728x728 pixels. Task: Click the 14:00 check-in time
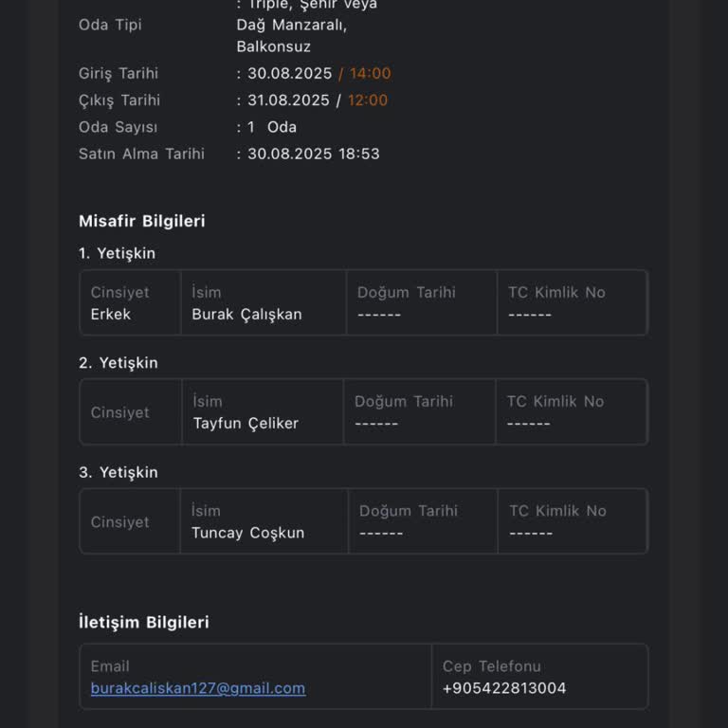tap(370, 74)
